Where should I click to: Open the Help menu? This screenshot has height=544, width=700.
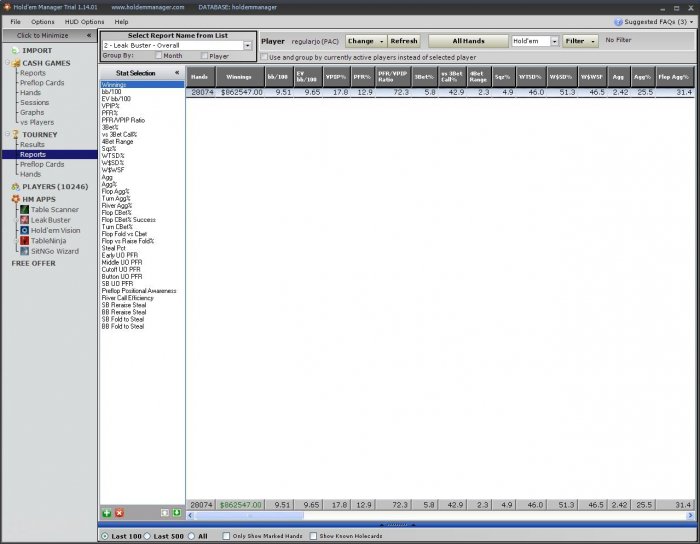(121, 22)
